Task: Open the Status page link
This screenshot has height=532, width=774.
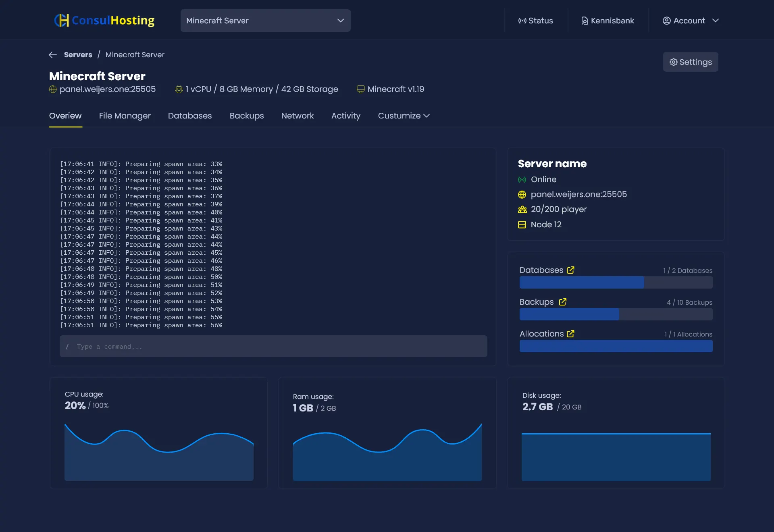Action: (535, 21)
